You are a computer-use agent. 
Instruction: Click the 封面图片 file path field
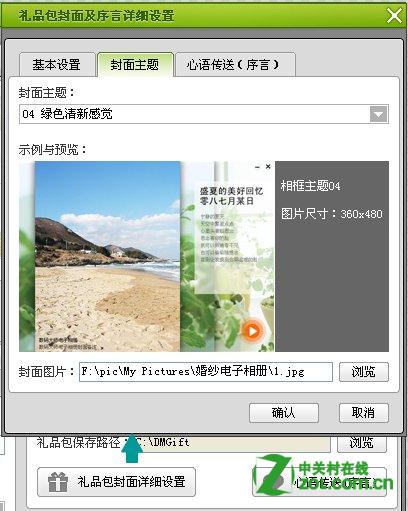(206, 372)
